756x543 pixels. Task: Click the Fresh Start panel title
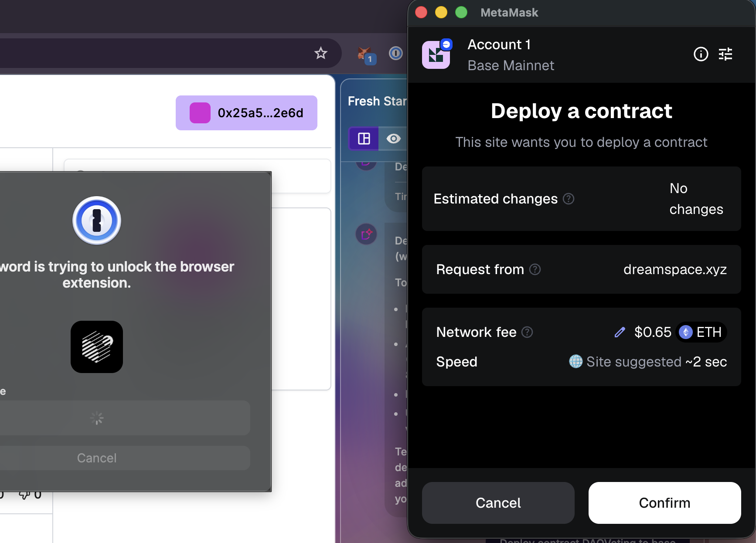point(377,101)
